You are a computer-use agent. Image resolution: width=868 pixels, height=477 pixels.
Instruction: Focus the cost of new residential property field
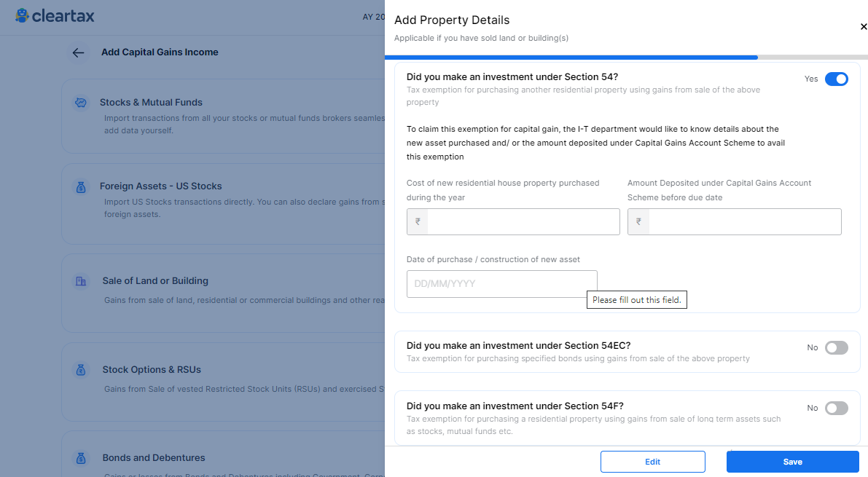click(513, 221)
